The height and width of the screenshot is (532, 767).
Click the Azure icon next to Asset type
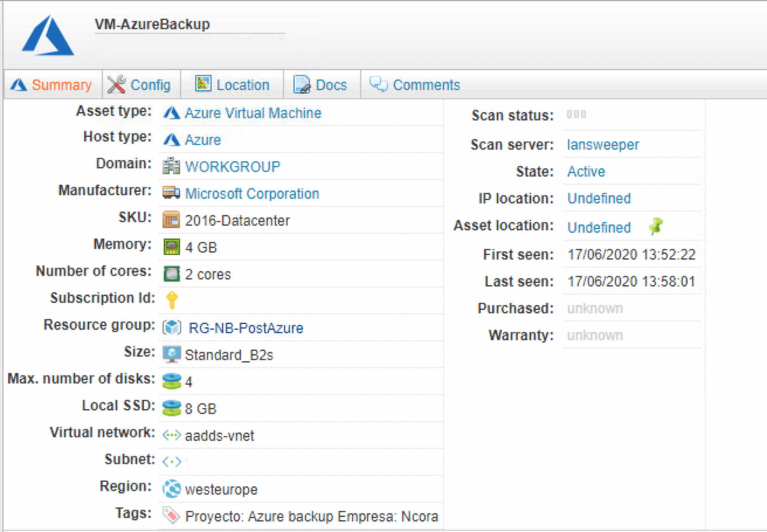(171, 113)
